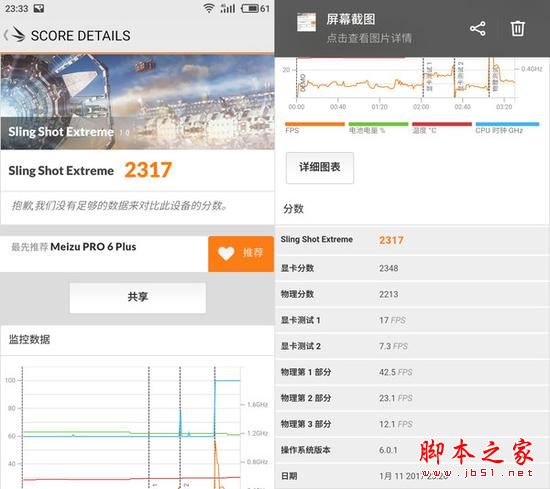
Task: Tap the Wi-Fi status icon
Action: pyautogui.click(x=209, y=8)
